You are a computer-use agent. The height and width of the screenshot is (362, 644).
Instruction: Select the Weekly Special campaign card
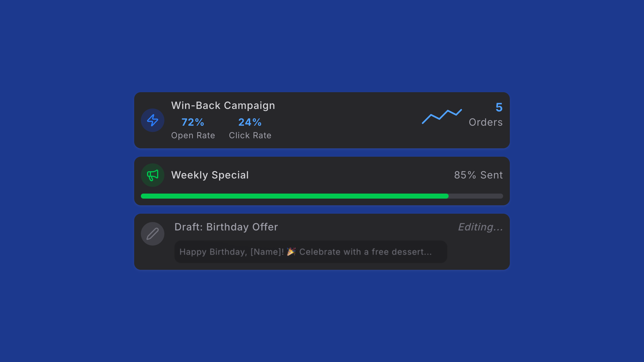(322, 181)
